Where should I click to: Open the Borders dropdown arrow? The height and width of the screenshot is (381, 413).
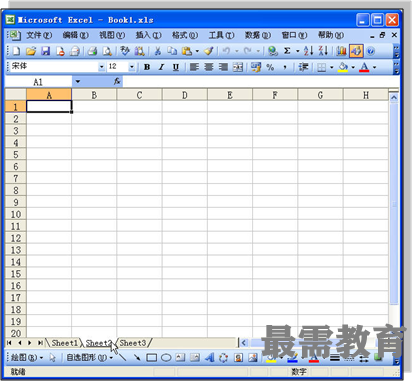pos(332,67)
